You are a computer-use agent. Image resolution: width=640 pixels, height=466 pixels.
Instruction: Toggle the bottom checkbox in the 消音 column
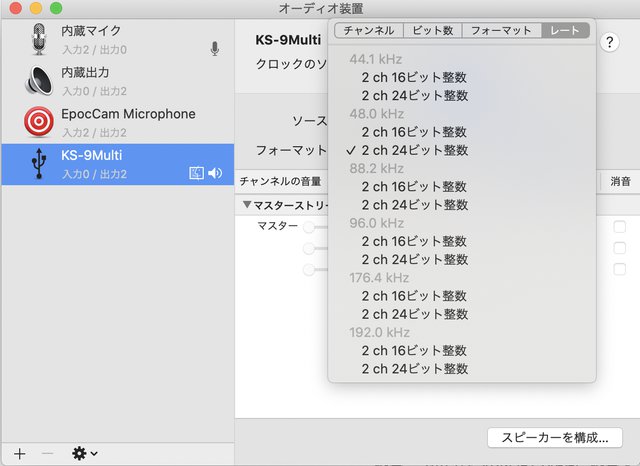tap(620, 269)
